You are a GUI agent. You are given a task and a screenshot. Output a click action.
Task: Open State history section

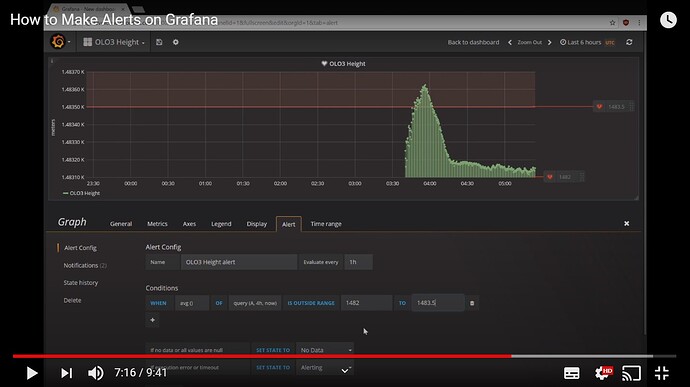pos(81,283)
